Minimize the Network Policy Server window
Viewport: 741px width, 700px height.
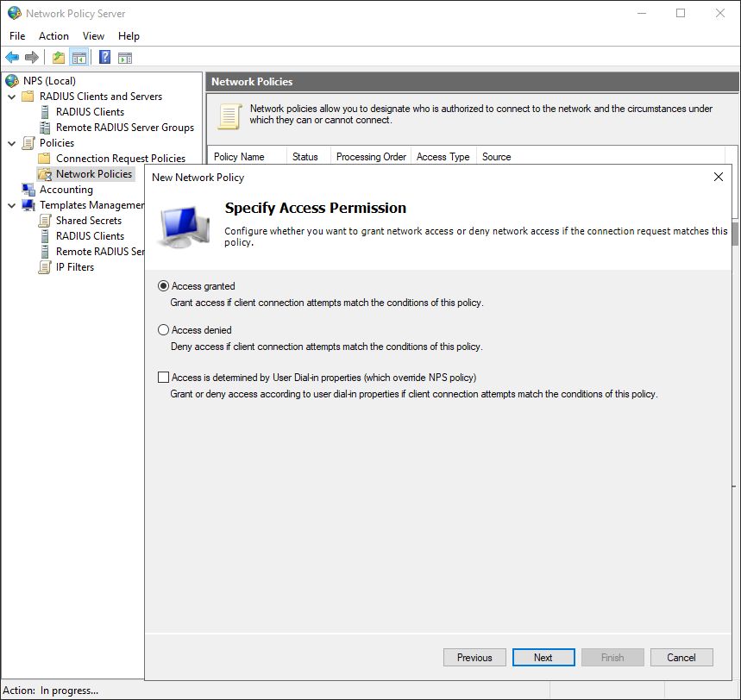642,13
